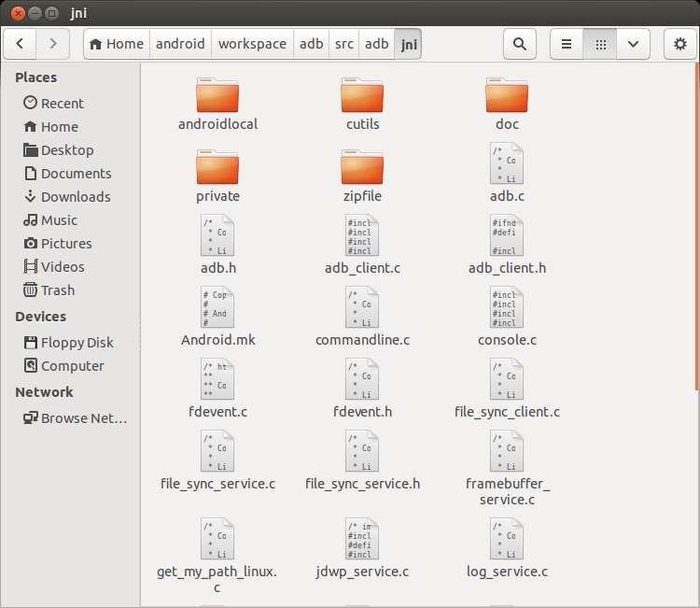Switch to list view

(567, 44)
